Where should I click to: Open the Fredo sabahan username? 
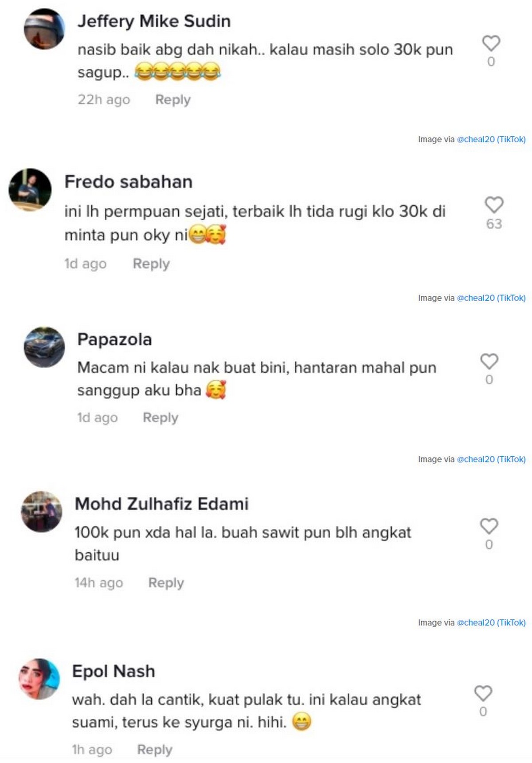129,182
